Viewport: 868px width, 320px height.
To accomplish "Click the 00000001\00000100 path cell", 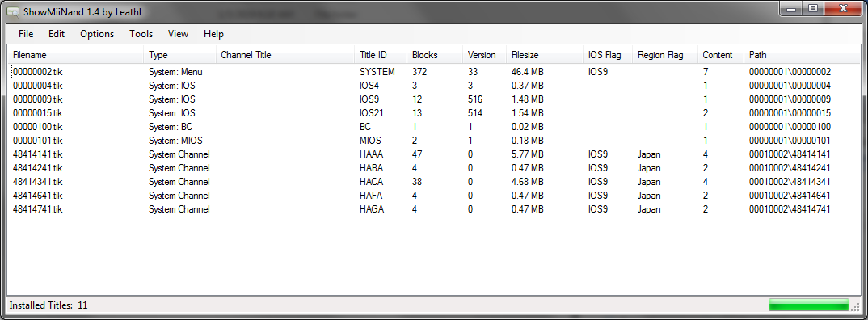I will tap(790, 127).
